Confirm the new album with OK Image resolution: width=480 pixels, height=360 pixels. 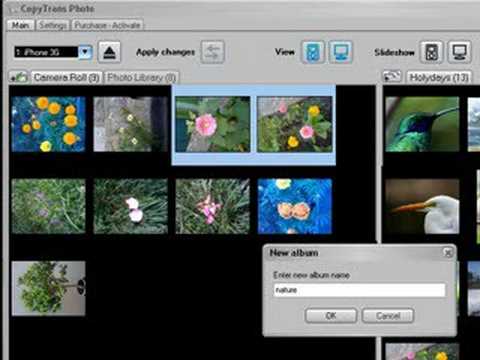click(x=331, y=315)
